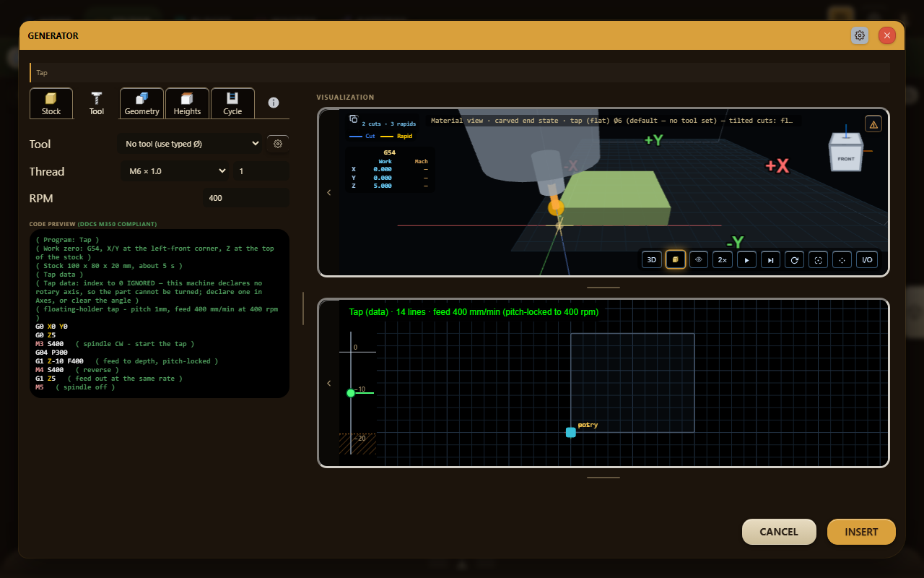Toggle the I/O panel button

coord(867,259)
